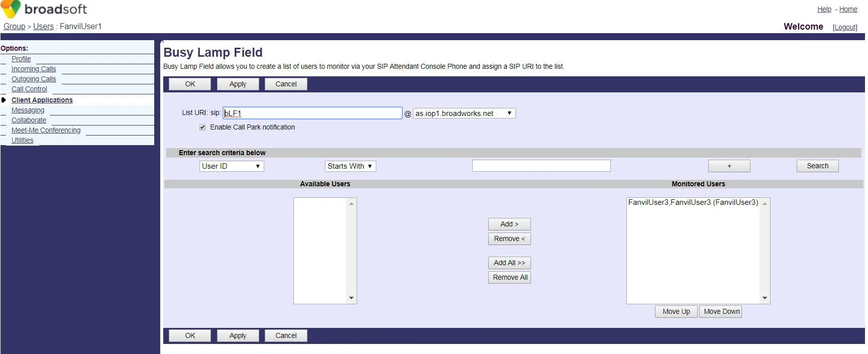
Task: Open Incoming Calls in Options menu
Action: [34, 69]
